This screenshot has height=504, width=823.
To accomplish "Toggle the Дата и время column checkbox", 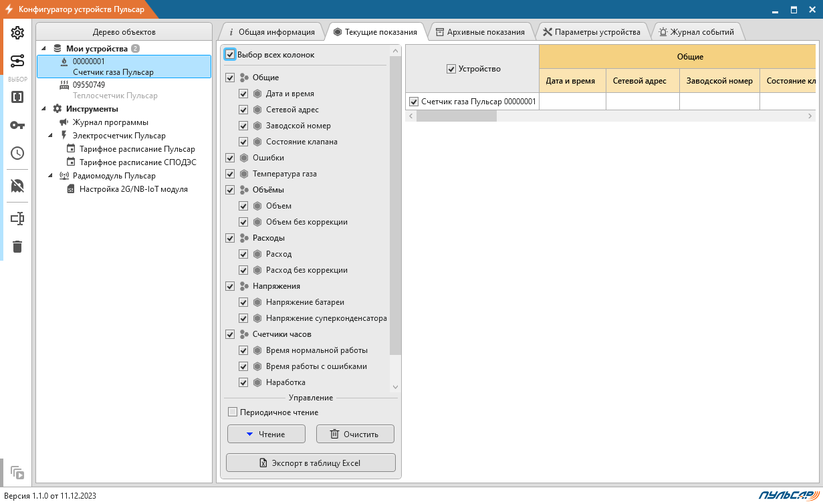I will pos(244,94).
